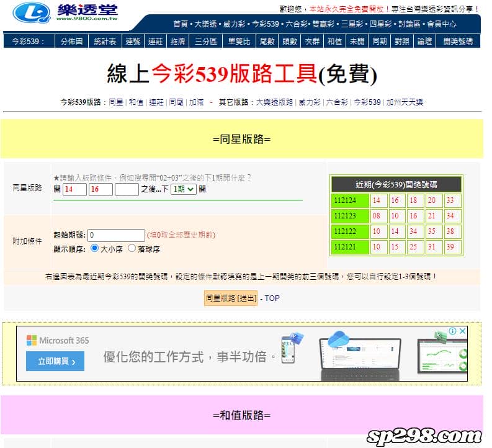Viewport: 492px width, 448px height.
Task: Open 威力彩 in top menu
Action: tap(234, 24)
